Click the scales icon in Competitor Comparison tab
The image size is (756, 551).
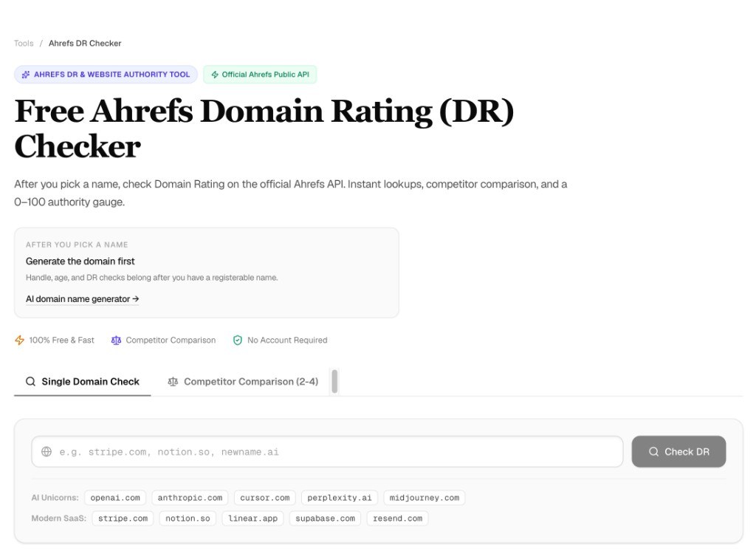(173, 382)
